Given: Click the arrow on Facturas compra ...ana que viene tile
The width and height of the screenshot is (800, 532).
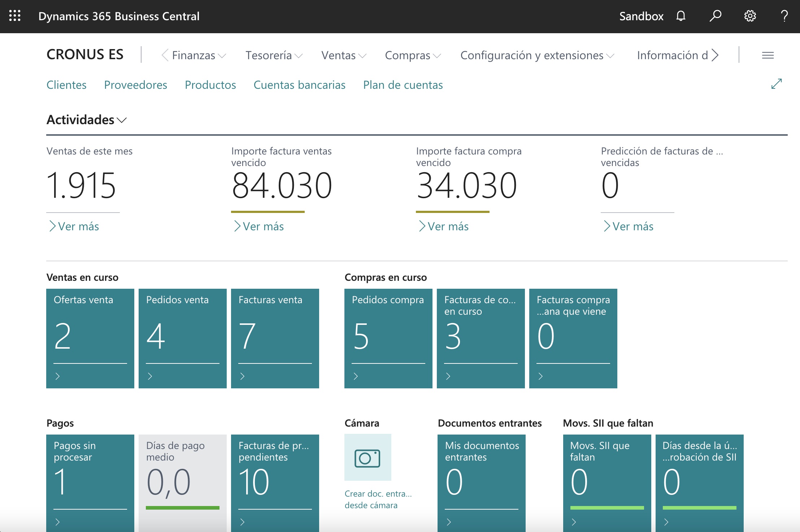Looking at the screenshot, I should pyautogui.click(x=540, y=376).
